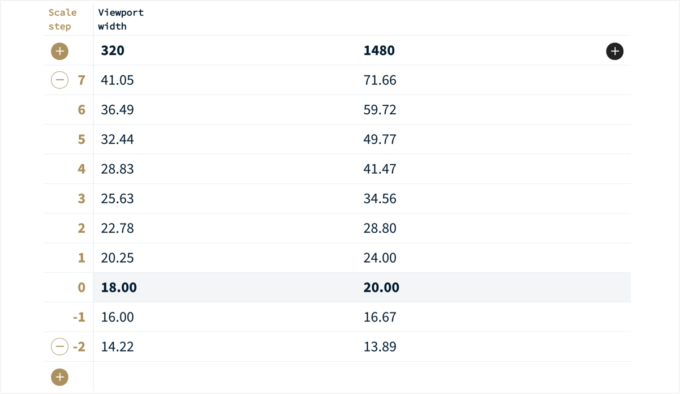Viewport: 680px width, 394px height.
Task: Select the base size 20.00 cell
Action: click(x=381, y=287)
